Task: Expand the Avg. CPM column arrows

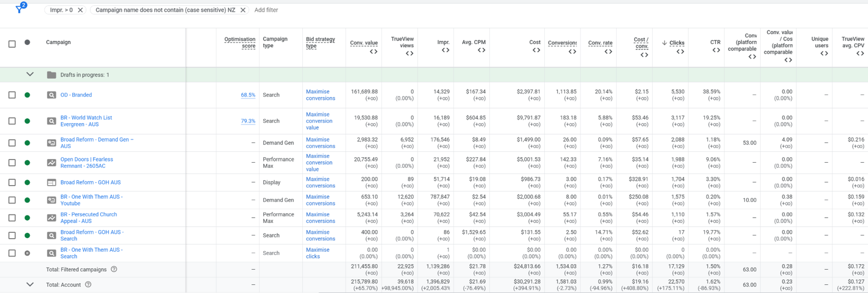Action: click(481, 50)
